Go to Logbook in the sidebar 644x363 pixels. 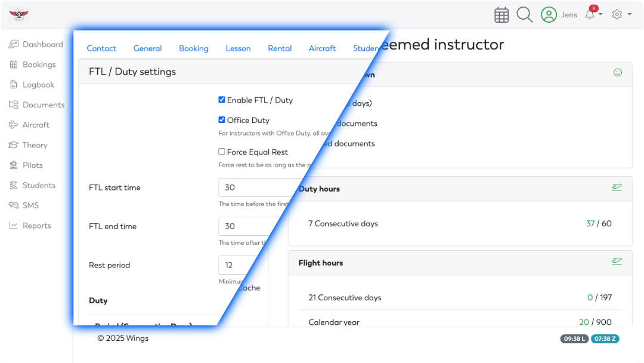38,85
